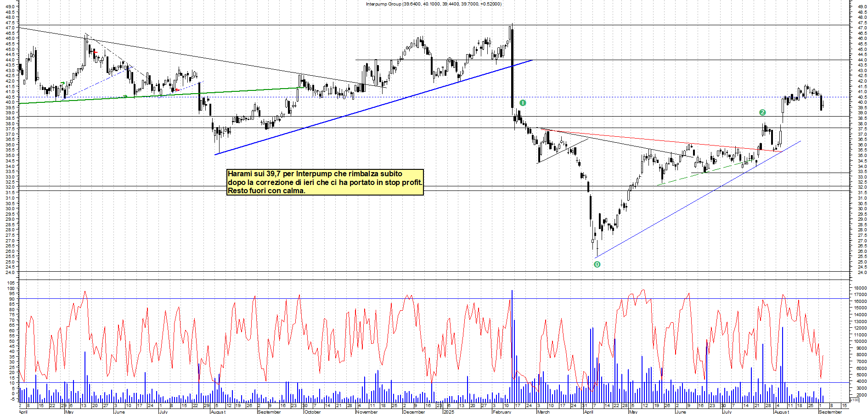Click the 13000 volume axis label
Image resolution: width=868 pixels, height=414 pixels.
pos(860,321)
